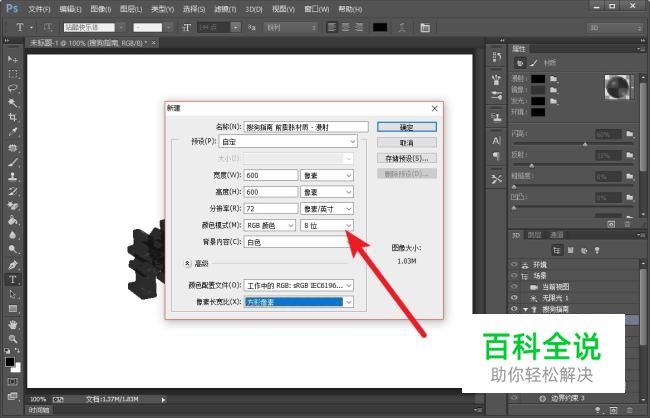Select the Eyedropper tool

(x=12, y=132)
